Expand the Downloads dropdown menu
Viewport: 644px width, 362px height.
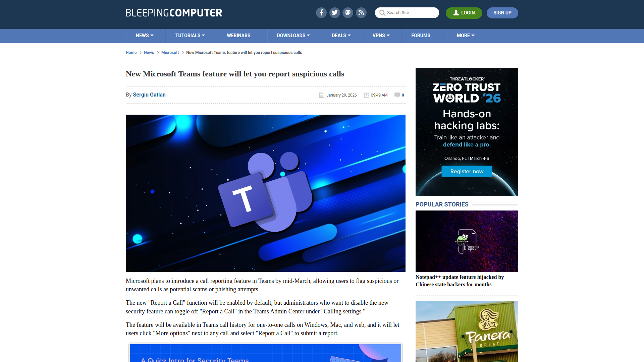(x=293, y=36)
